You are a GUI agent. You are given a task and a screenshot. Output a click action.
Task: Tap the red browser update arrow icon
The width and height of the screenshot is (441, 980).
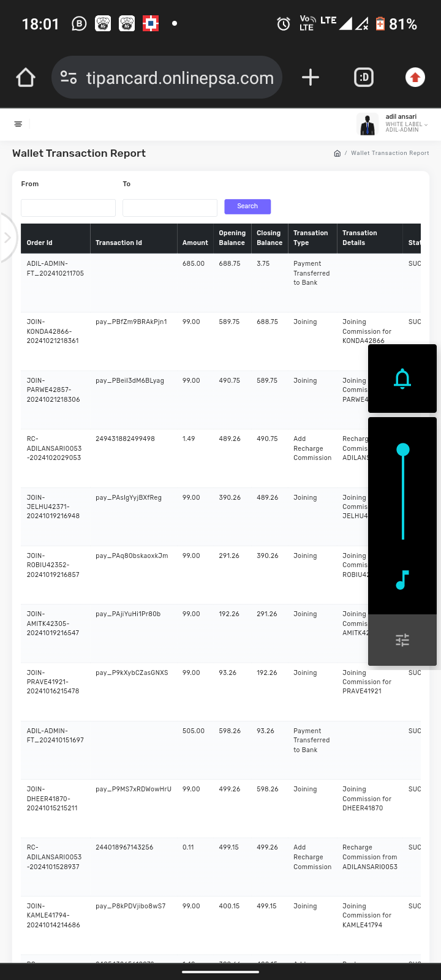tap(415, 77)
